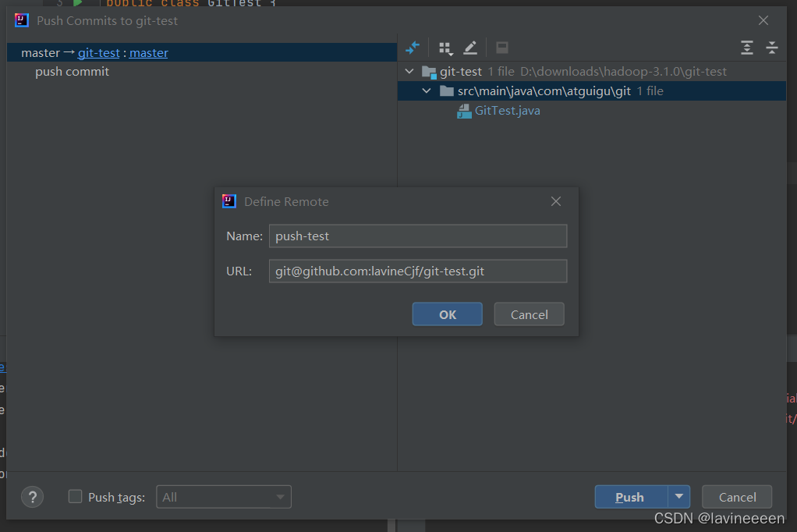Click the git-test module folder icon
Screen dimensions: 797x532
(x=430, y=73)
